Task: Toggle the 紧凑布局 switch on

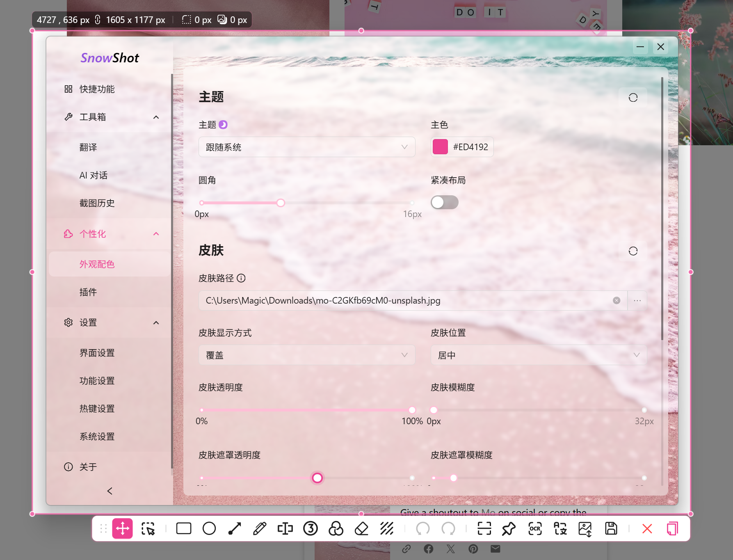Action: tap(444, 202)
